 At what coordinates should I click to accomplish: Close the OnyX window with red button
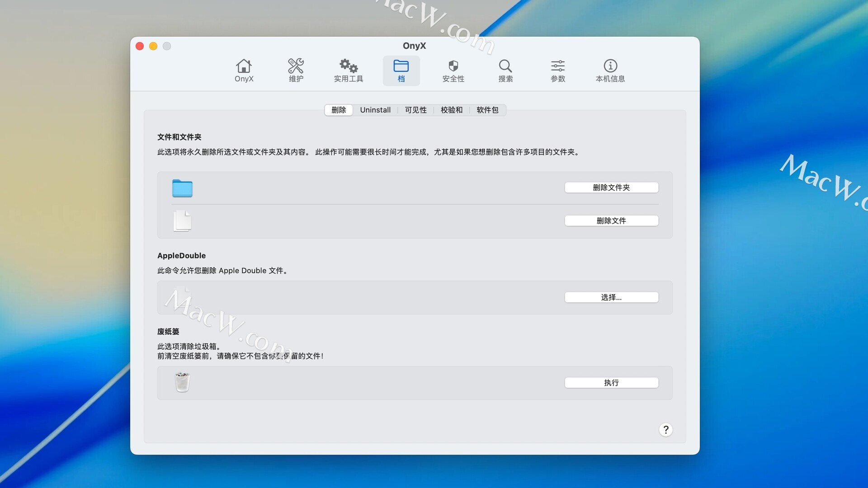coord(140,46)
